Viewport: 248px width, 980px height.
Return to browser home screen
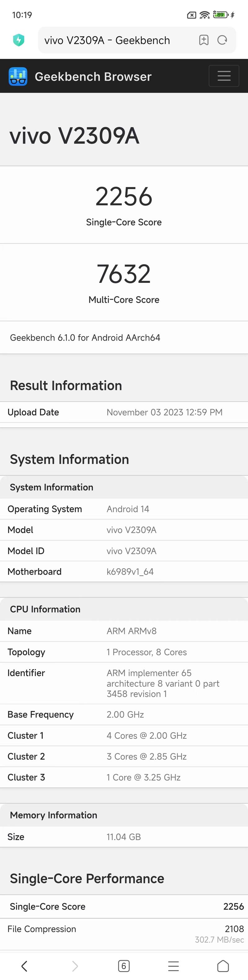click(x=223, y=966)
